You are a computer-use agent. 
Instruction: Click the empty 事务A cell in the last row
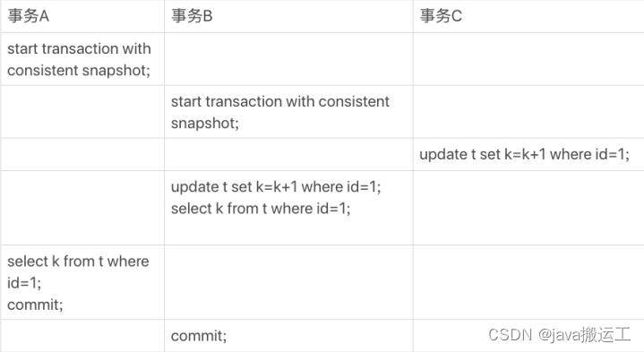tap(82, 336)
